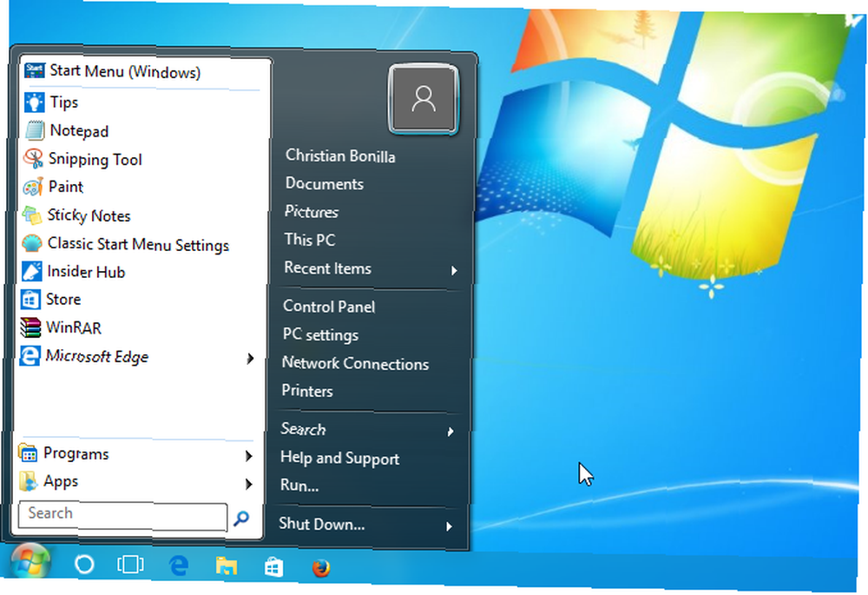Open Documents from start menu
The image size is (868, 595).
click(x=325, y=184)
